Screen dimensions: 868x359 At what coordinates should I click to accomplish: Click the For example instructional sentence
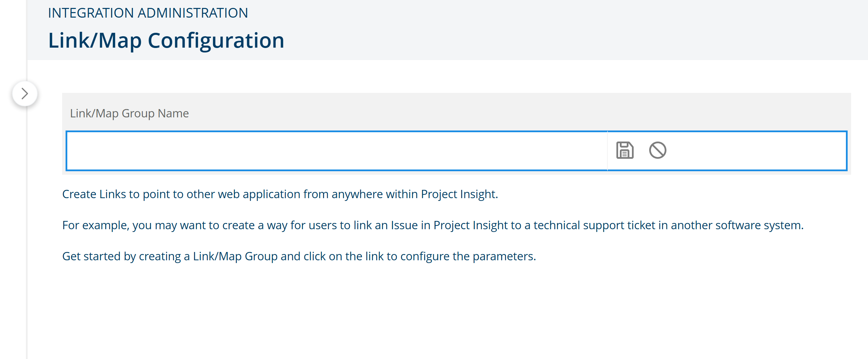coord(433,225)
